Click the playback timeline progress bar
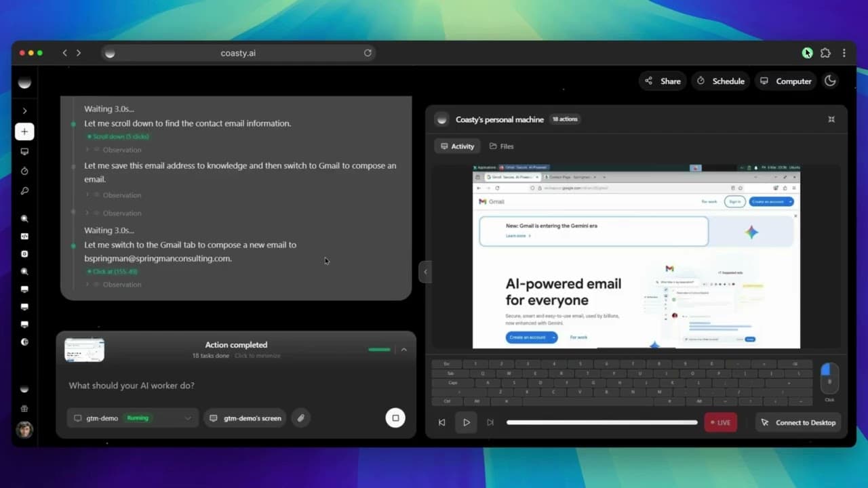Viewport: 868px width, 488px height. (x=601, y=422)
